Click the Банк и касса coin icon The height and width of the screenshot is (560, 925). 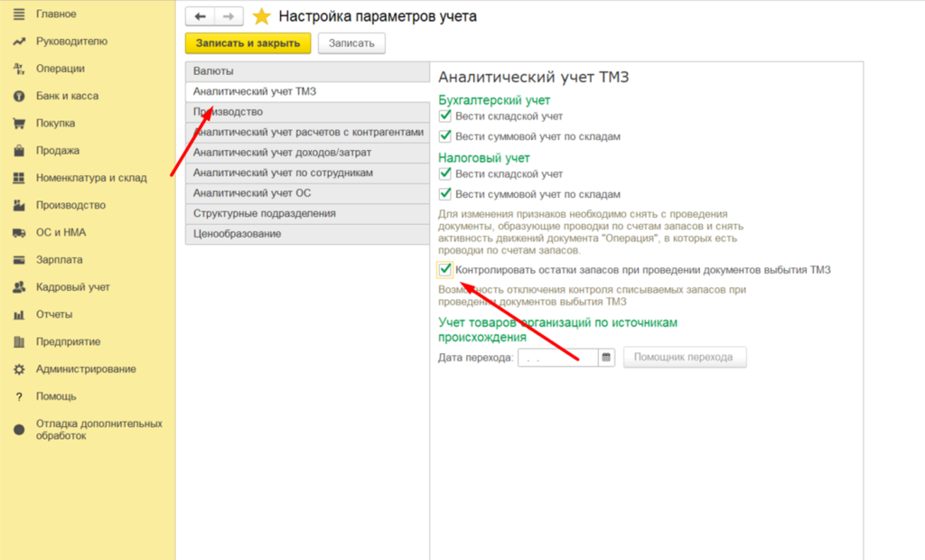19,96
